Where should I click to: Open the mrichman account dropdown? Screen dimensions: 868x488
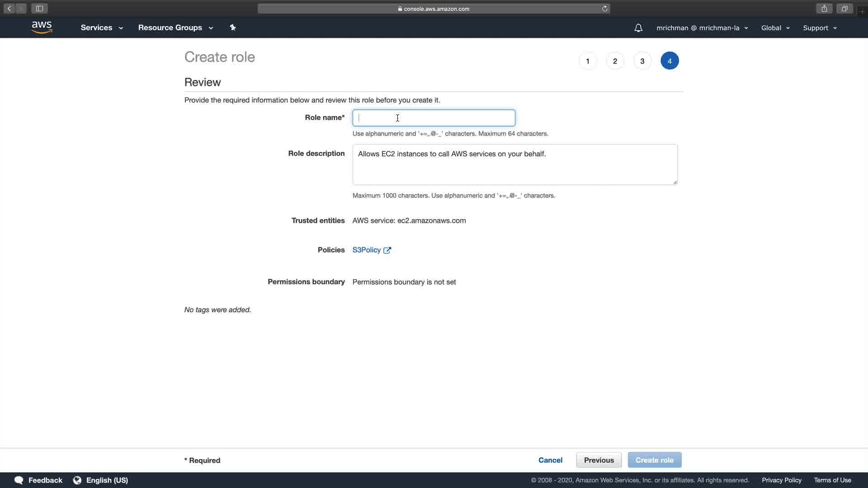point(702,28)
